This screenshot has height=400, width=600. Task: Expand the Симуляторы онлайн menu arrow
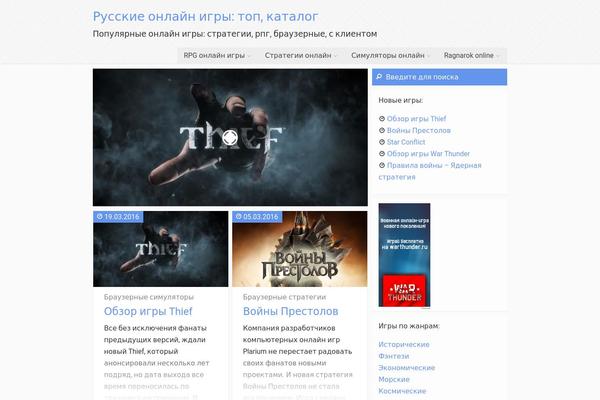(x=429, y=56)
